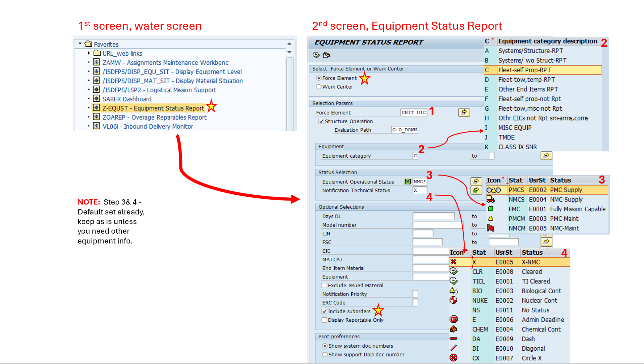Open multiple selection for Equipment Operational Status
644x364 pixels.
click(x=476, y=181)
